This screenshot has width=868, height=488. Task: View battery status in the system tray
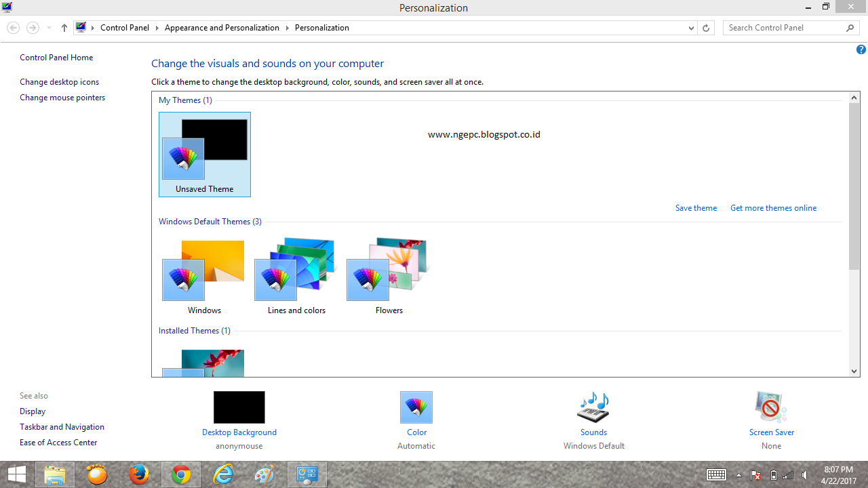772,474
